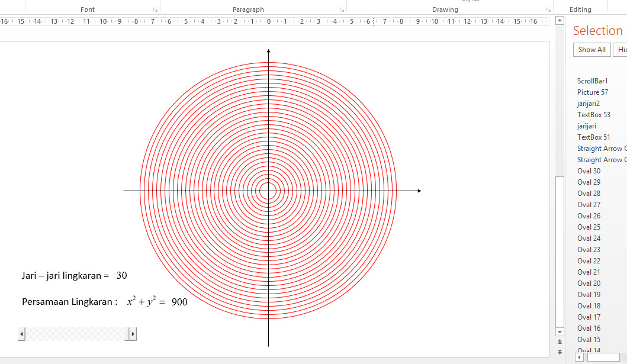Screen dimensions: 627x364
Task: Open the Font dialog launcher
Action: [155, 10]
